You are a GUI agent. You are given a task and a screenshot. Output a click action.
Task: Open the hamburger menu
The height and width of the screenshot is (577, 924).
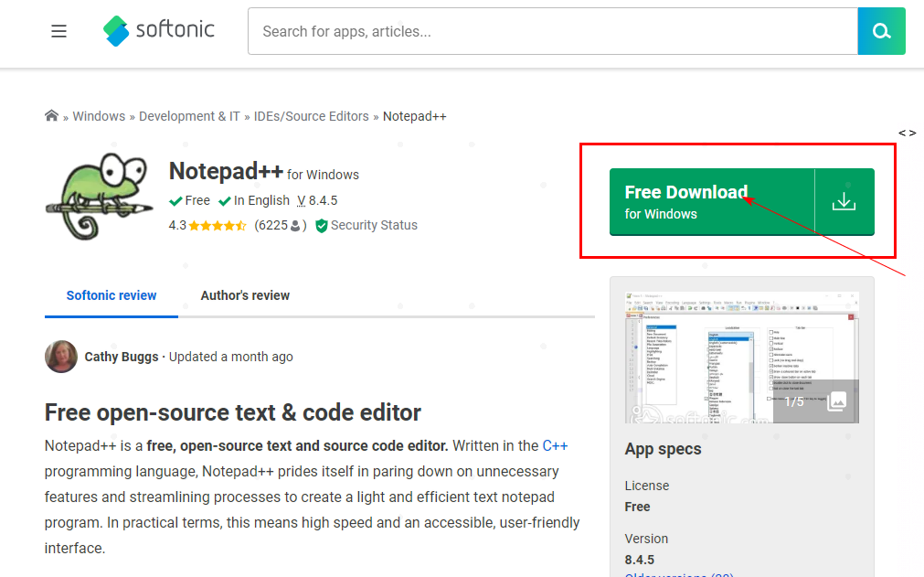point(58,31)
